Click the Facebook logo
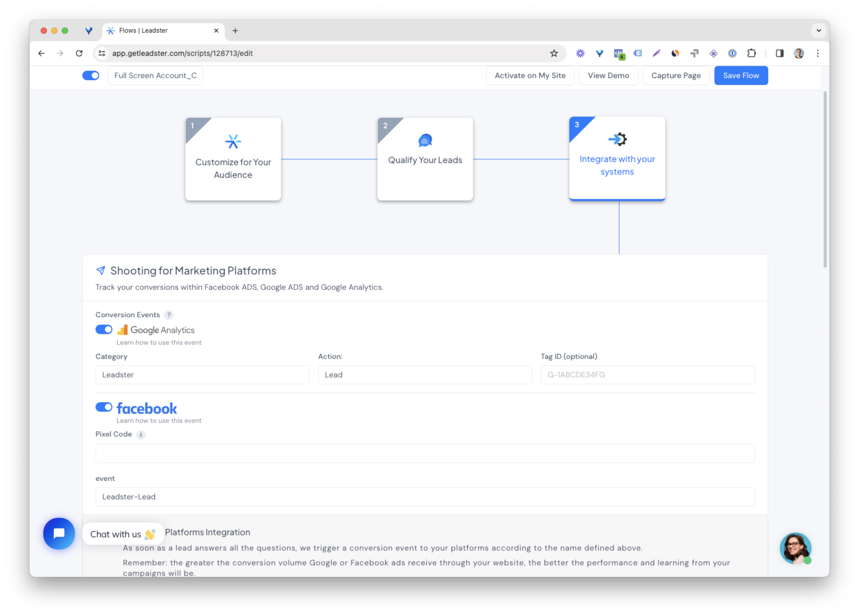 pos(147,408)
